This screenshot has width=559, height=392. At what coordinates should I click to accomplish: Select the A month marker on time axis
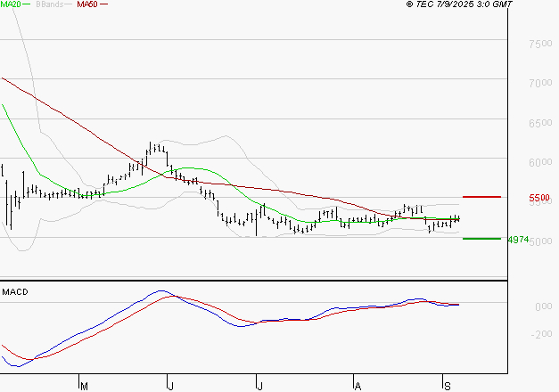click(x=357, y=385)
